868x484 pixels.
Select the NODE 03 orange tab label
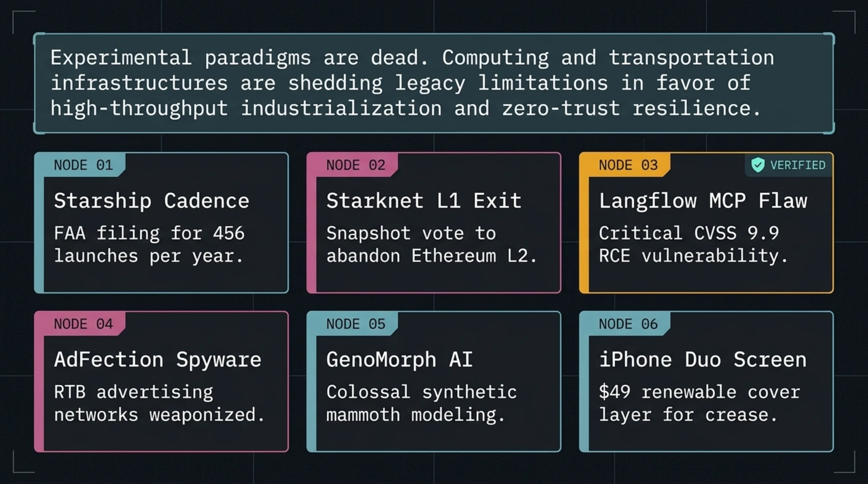click(x=628, y=165)
